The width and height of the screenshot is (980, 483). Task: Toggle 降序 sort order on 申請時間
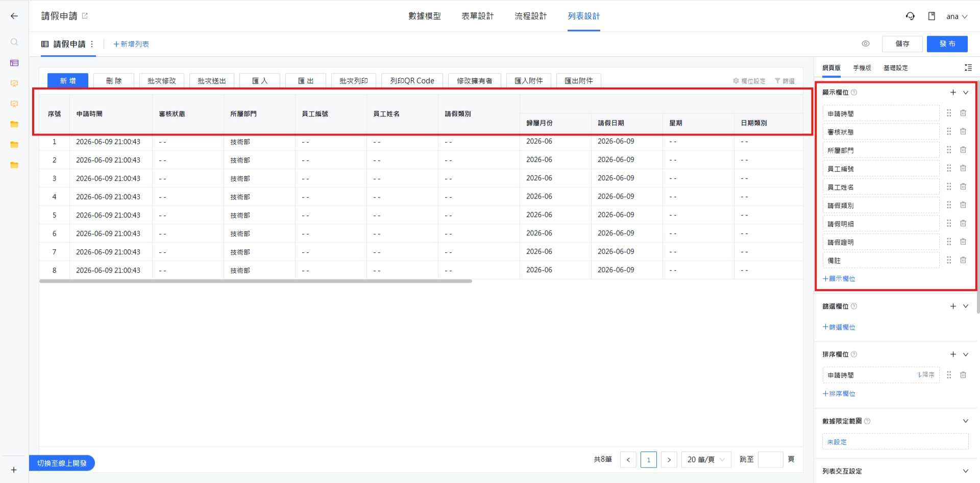tap(926, 375)
